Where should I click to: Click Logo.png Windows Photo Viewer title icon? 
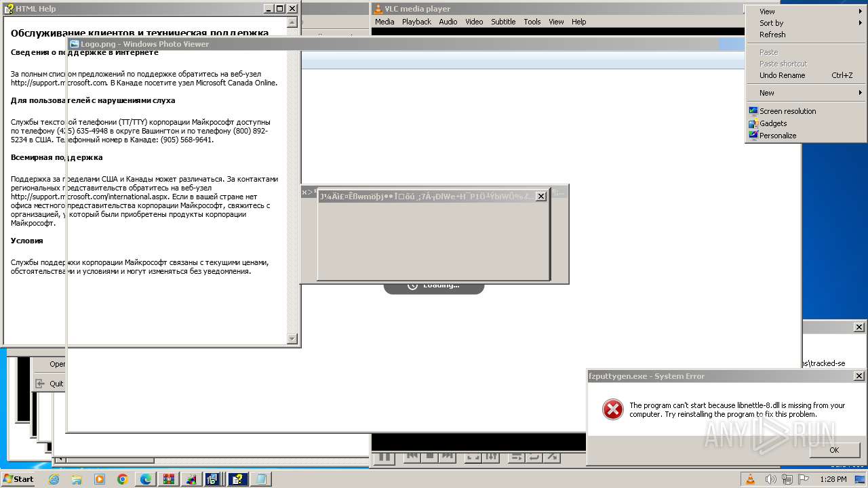75,44
